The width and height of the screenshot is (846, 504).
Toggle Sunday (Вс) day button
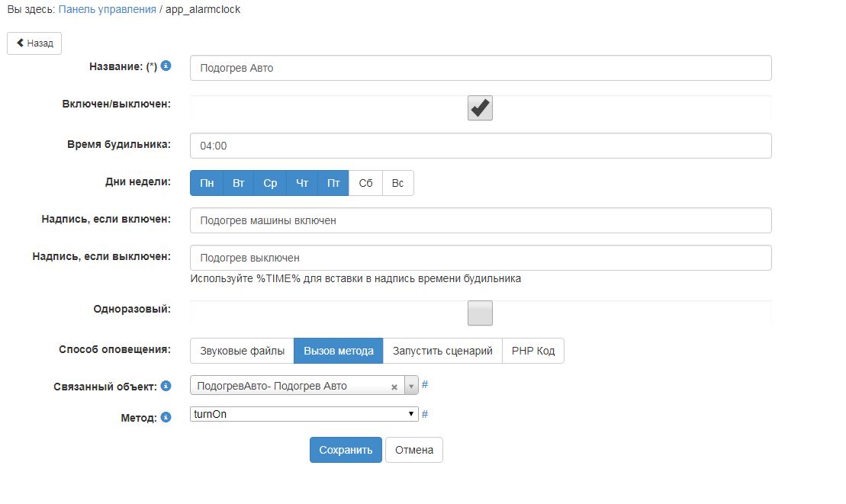click(x=397, y=183)
